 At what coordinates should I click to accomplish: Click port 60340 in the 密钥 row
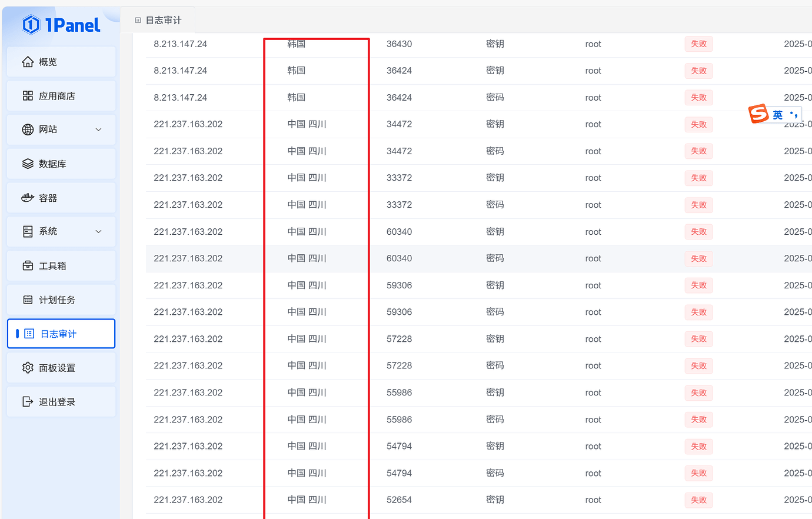pos(399,232)
